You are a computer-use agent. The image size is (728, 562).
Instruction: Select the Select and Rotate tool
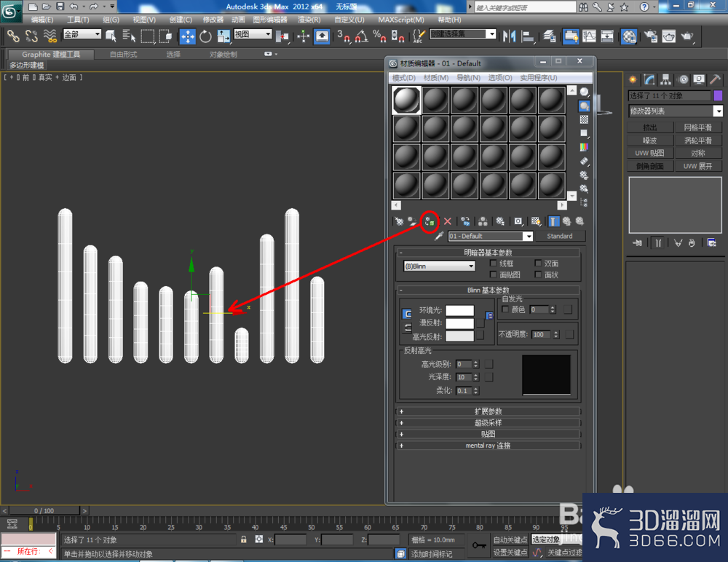[205, 36]
